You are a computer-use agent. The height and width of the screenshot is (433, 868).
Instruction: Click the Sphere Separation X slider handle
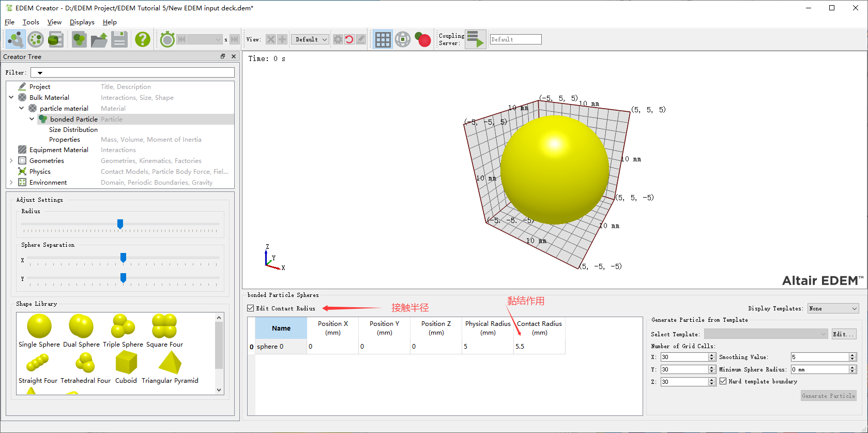[x=123, y=258]
